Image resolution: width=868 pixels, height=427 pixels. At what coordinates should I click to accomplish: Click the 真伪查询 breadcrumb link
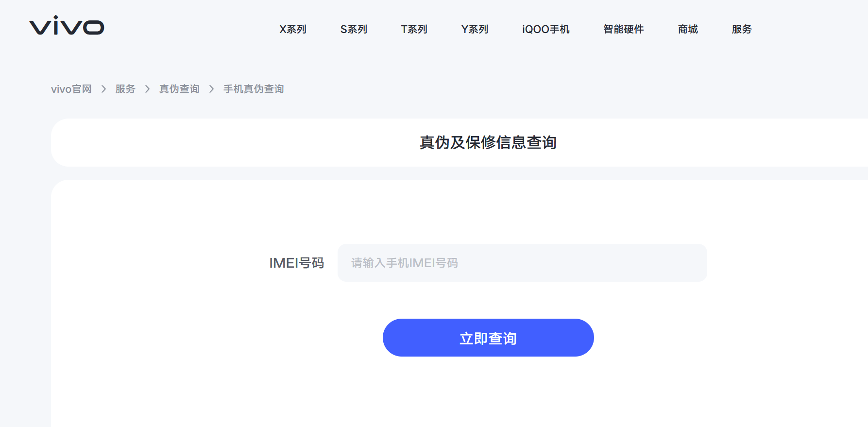coord(179,89)
